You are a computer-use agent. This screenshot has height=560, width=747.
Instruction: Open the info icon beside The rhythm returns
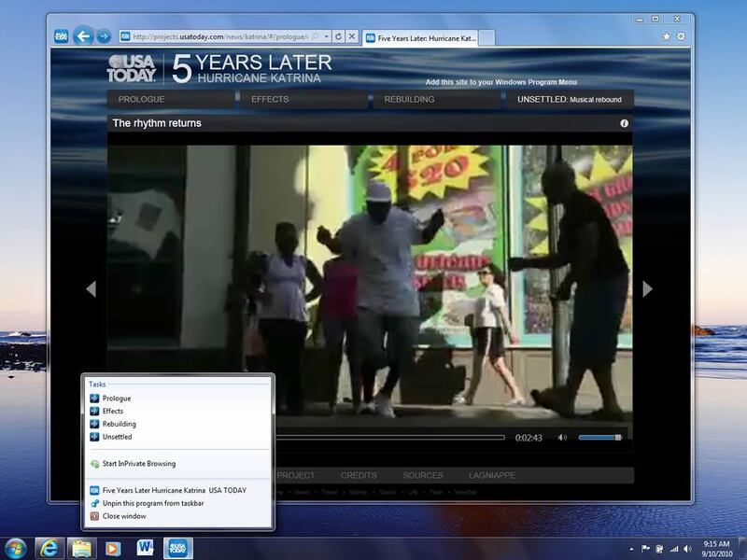[625, 123]
